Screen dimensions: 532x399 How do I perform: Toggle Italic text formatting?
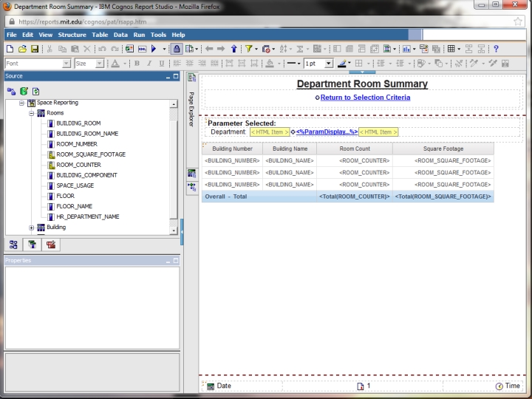(148, 64)
